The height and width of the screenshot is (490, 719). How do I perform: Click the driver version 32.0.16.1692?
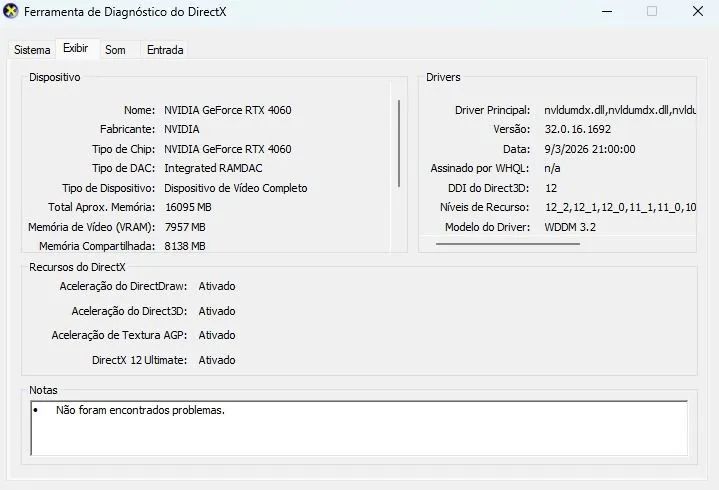[x=578, y=129]
